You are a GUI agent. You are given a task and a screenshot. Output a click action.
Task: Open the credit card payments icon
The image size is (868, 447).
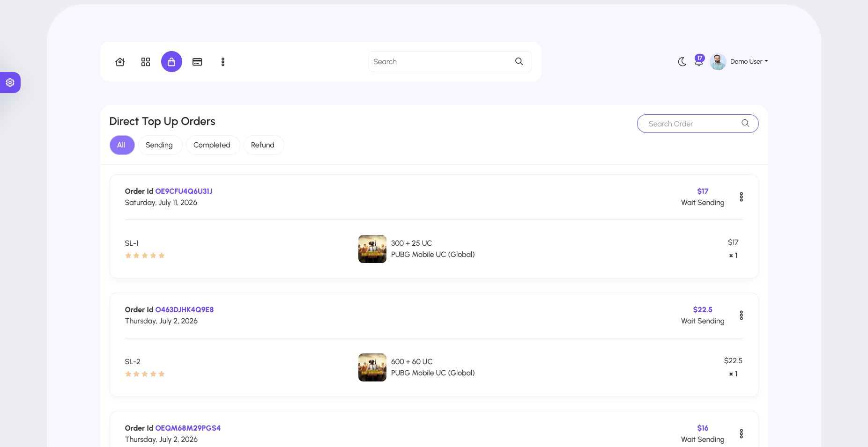pos(197,62)
